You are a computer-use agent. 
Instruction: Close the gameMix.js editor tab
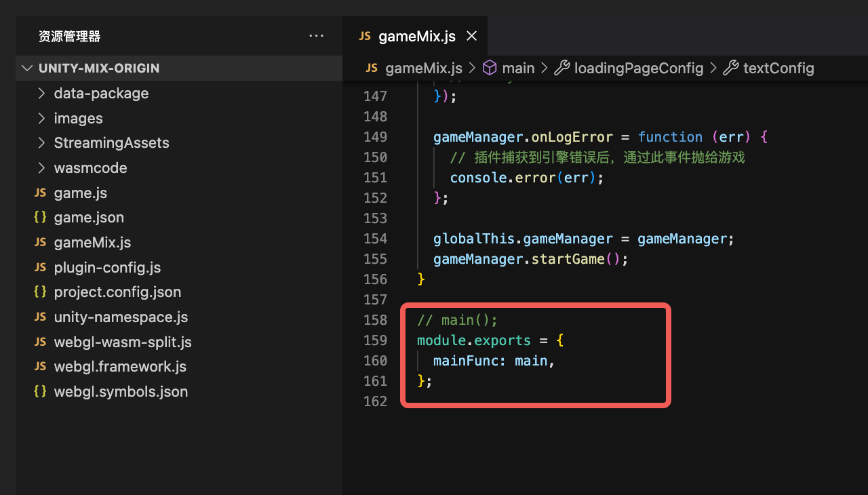point(472,36)
